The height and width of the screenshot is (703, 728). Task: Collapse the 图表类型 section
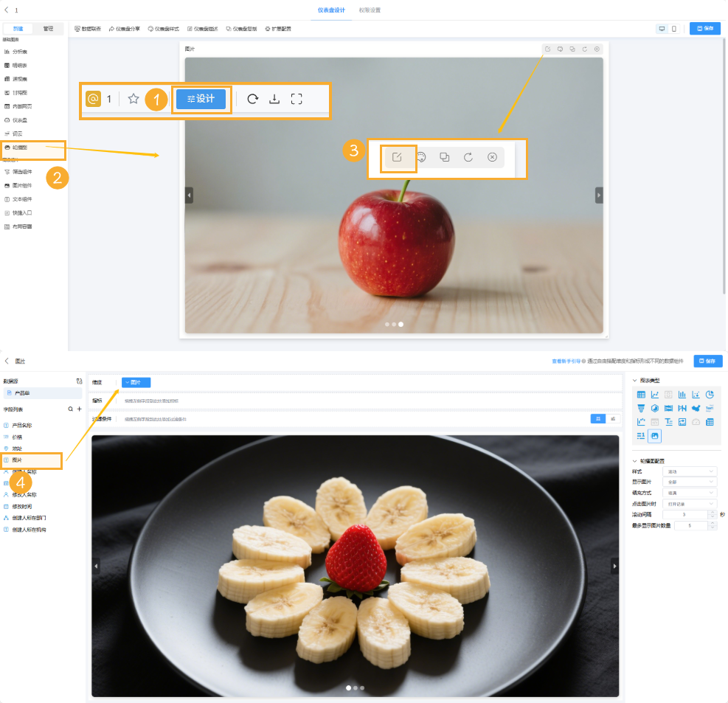click(x=635, y=381)
